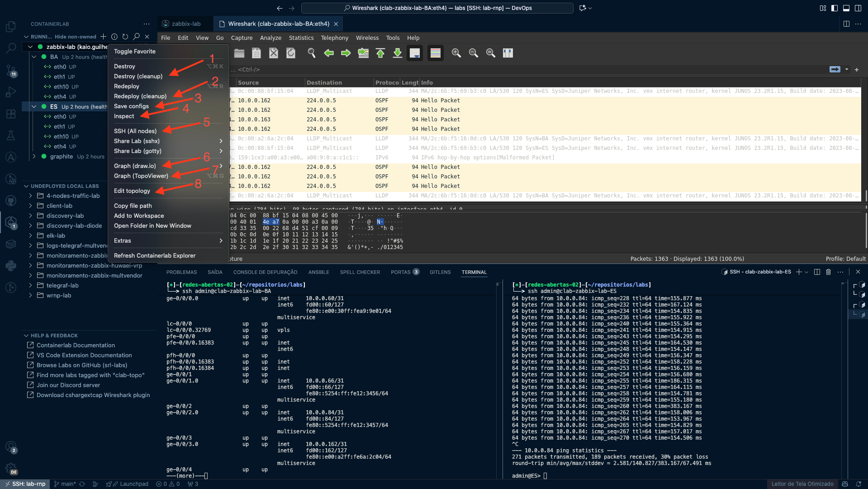The height and width of the screenshot is (489, 868).
Task: Expand the graphite node in the tree
Action: [34, 157]
